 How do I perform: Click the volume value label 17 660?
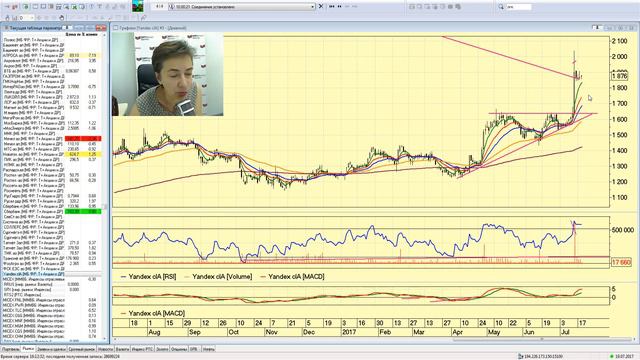pyautogui.click(x=621, y=262)
